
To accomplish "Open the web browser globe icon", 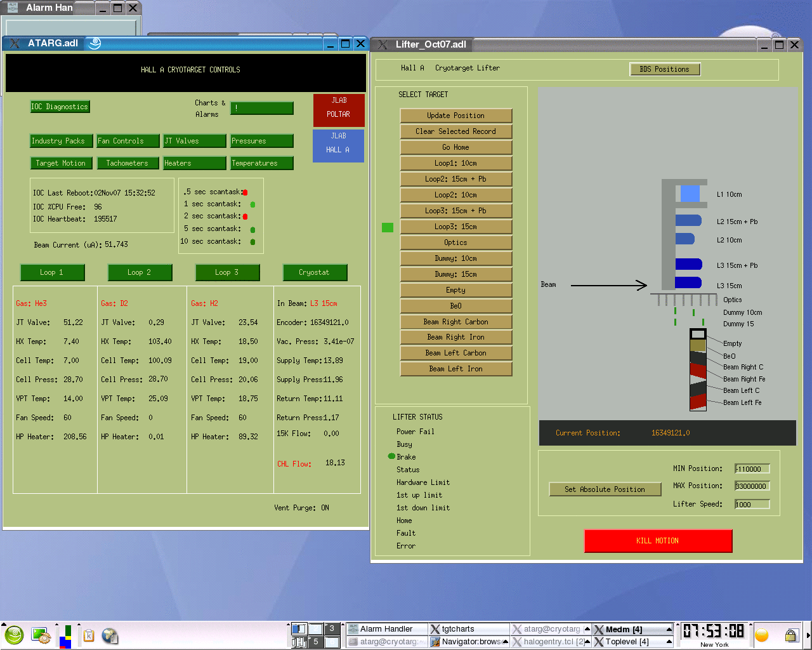I will click(x=110, y=635).
